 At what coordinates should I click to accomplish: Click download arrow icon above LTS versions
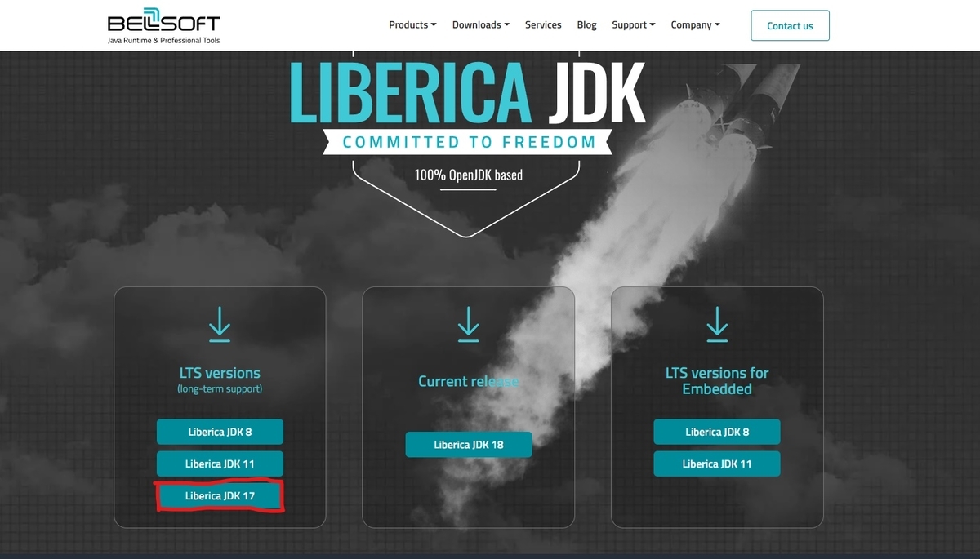tap(220, 324)
